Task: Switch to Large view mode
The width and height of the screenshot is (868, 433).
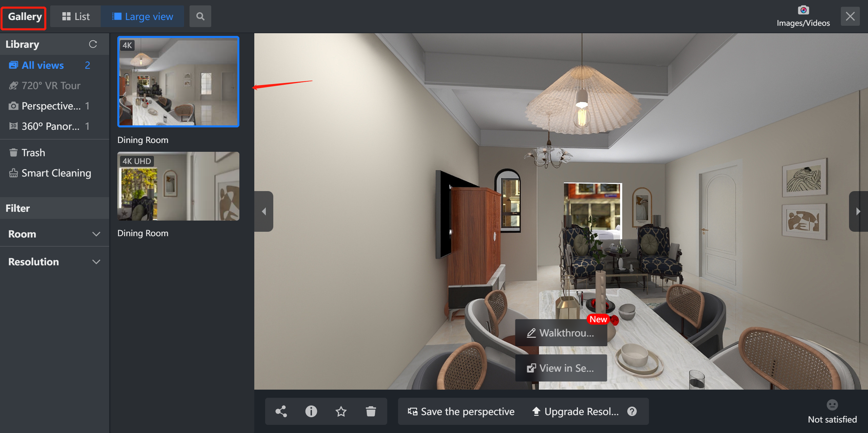Action: tap(142, 16)
